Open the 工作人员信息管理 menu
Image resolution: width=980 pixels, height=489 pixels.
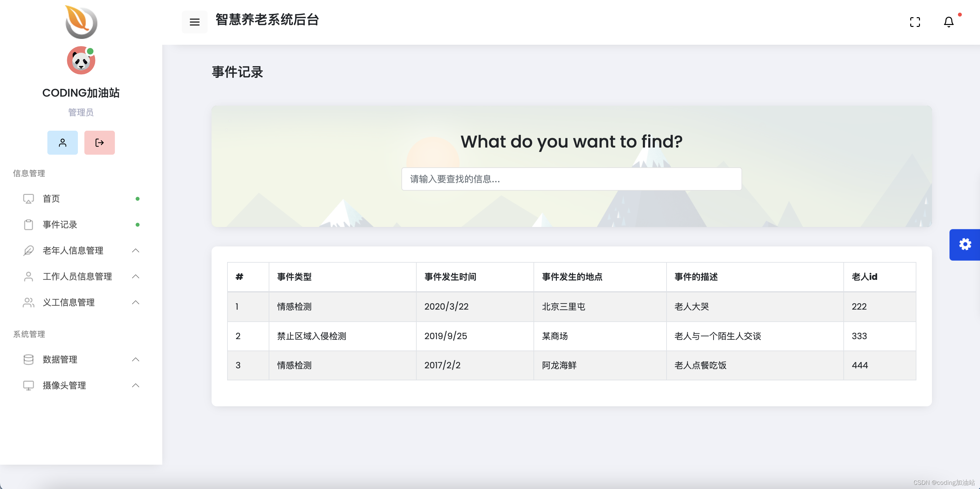click(x=81, y=277)
